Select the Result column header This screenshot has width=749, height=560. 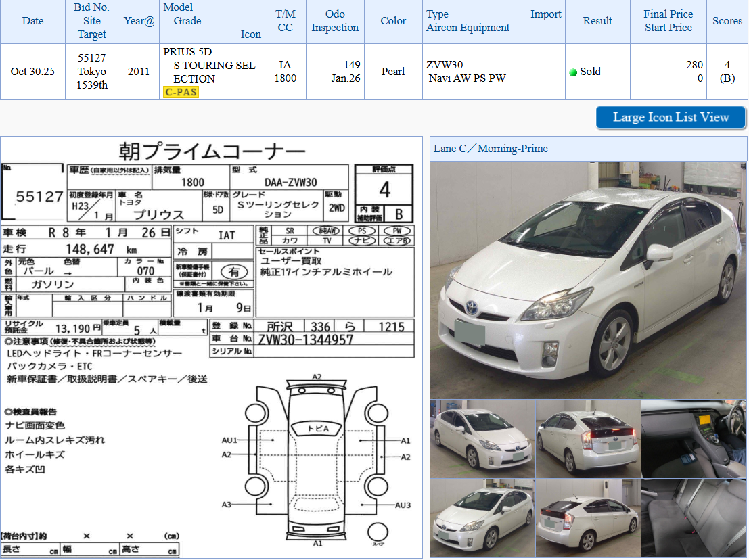click(597, 21)
